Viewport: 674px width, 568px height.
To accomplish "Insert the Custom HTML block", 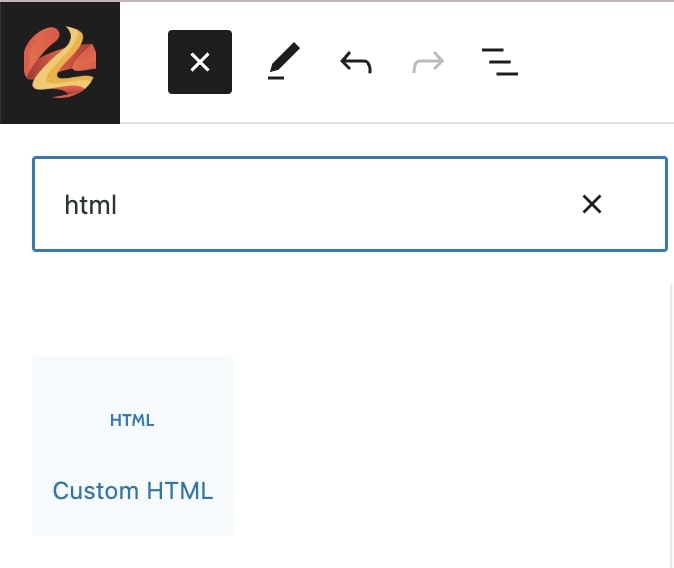I will pos(133,446).
